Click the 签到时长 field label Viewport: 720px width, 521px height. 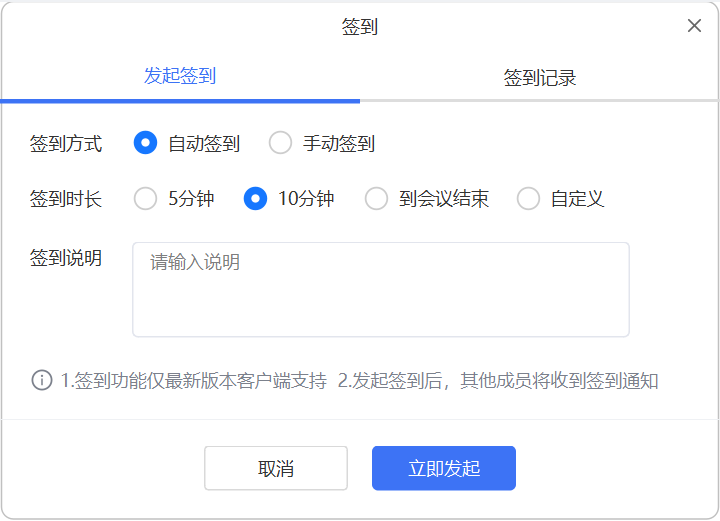[x=66, y=199]
